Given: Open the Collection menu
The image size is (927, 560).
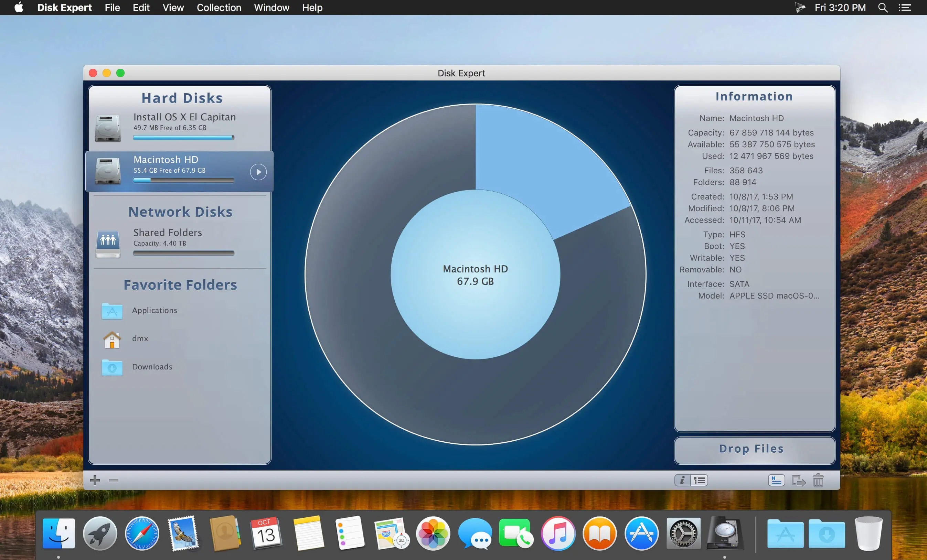Looking at the screenshot, I should 219,8.
